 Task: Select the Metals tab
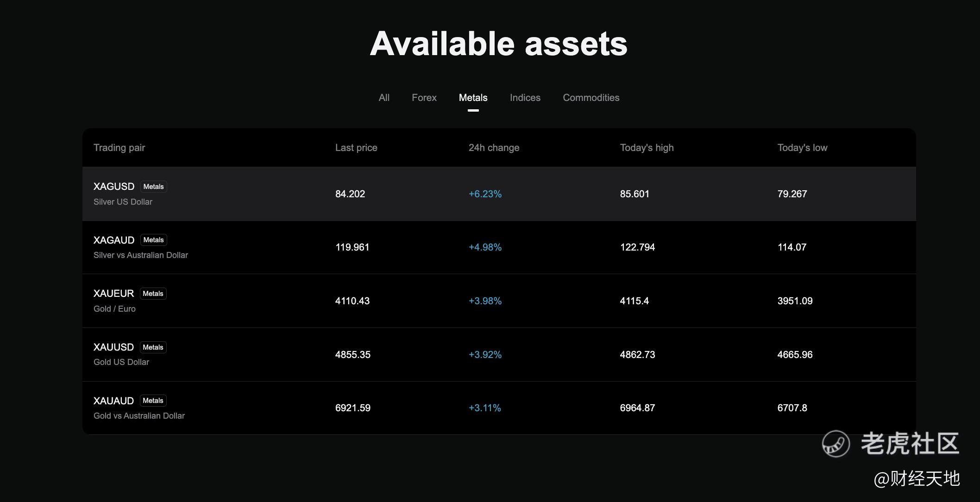473,98
